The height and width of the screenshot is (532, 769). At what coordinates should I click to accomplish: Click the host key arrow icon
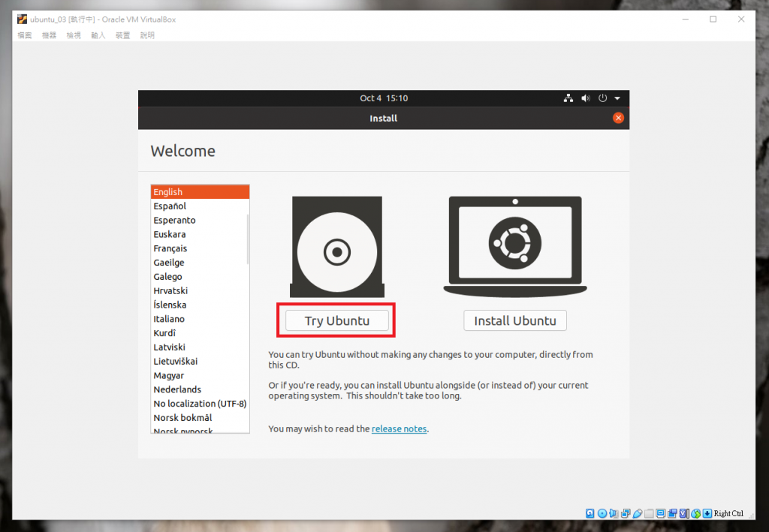707,513
